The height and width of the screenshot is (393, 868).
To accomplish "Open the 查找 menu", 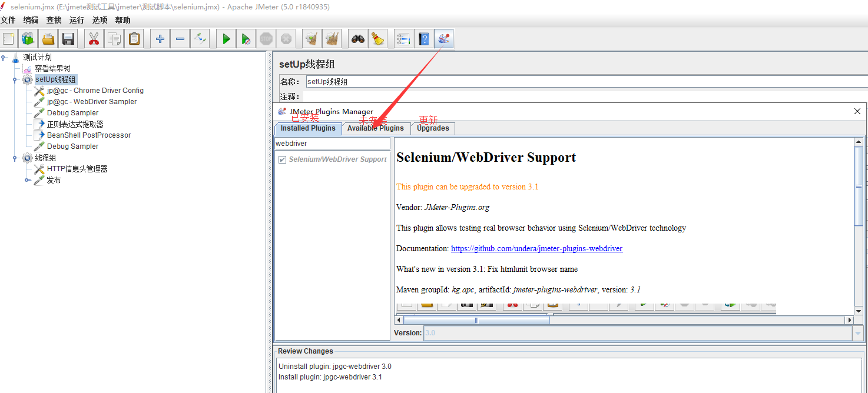I will point(54,20).
